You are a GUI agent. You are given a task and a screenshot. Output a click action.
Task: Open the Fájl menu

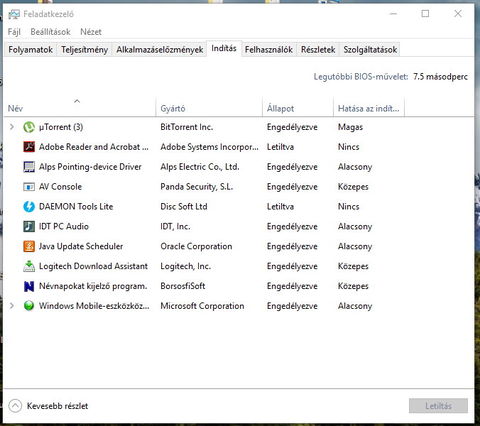pos(14,32)
